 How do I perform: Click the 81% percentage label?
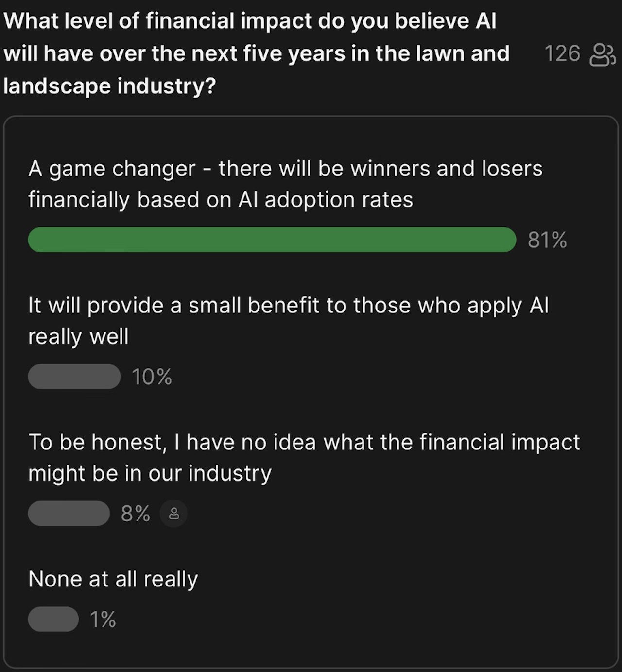547,240
